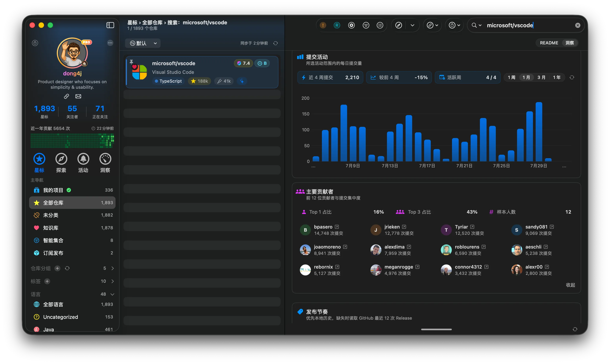
Task: Select the 探索 explore compass tab
Action: coord(61,163)
